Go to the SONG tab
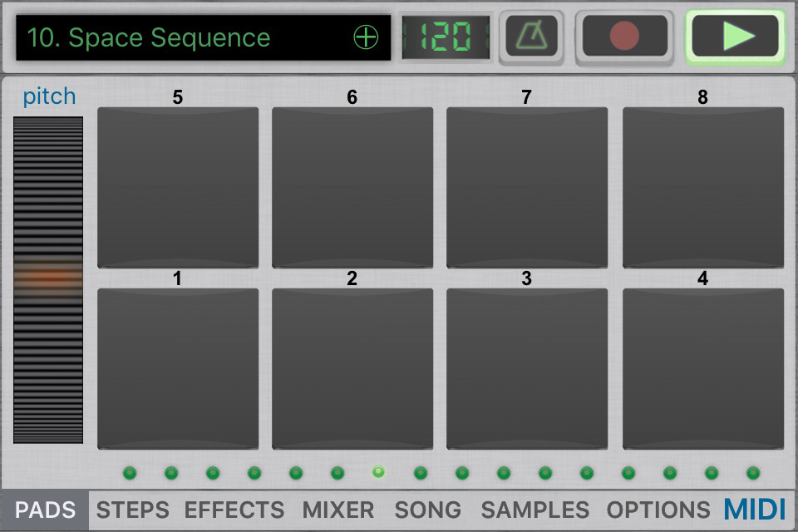 (427, 510)
